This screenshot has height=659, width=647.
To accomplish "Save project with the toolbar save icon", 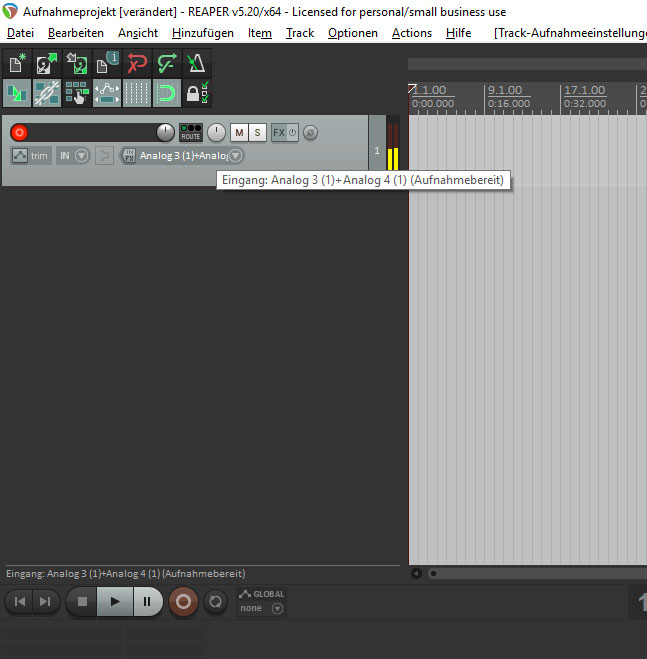I will click(x=77, y=63).
